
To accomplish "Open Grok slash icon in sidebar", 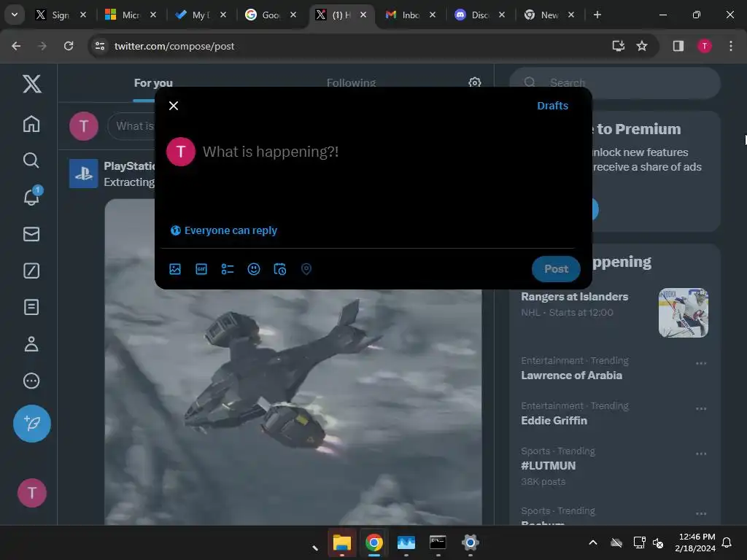I will [31, 271].
